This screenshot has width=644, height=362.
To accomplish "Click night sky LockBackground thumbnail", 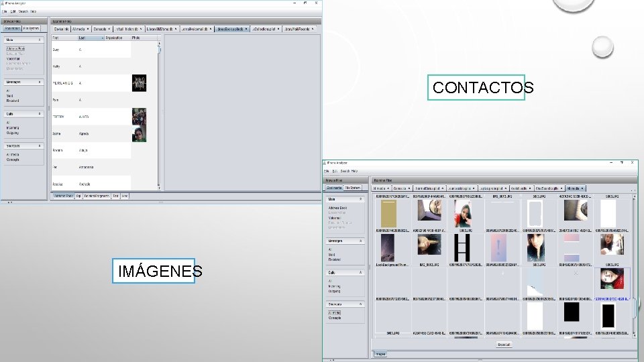I will pyautogui.click(x=388, y=248).
